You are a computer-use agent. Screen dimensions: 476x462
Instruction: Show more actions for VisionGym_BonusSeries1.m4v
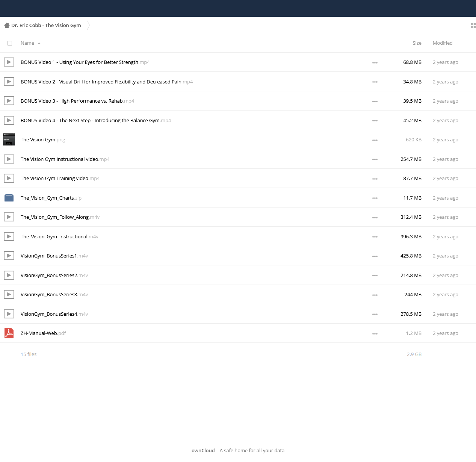pos(375,256)
